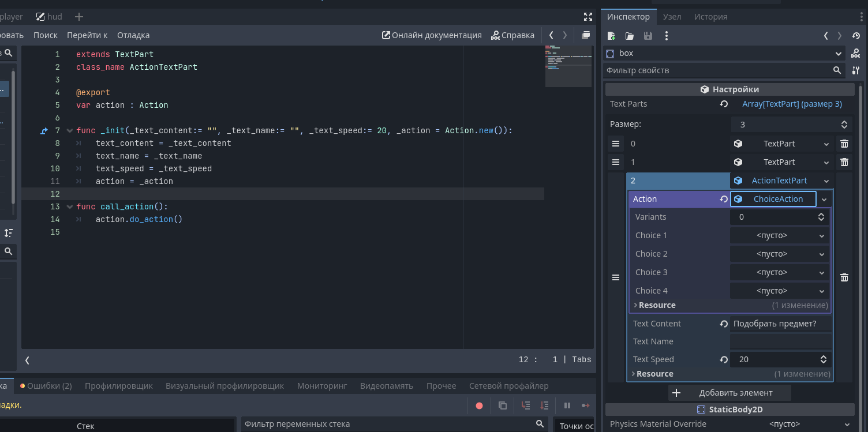Open the Сетевой профайлер tab
Screen dimensions: 868x432
(x=508, y=386)
